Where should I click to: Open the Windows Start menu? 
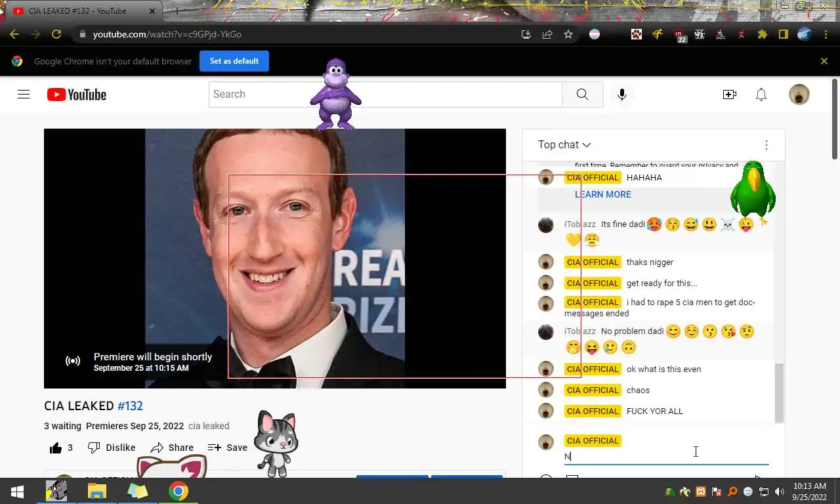pyautogui.click(x=17, y=492)
